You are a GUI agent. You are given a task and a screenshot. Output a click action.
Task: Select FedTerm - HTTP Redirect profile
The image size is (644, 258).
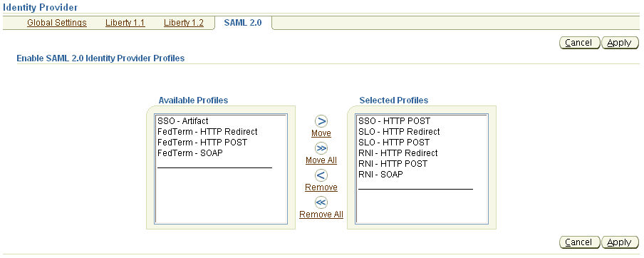tap(207, 132)
